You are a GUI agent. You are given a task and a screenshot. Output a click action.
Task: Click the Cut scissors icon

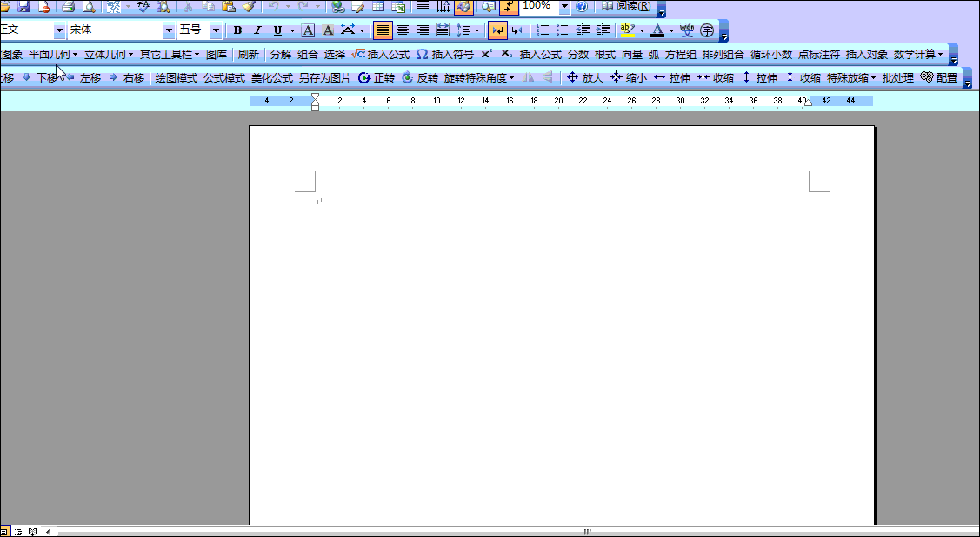[x=188, y=6]
